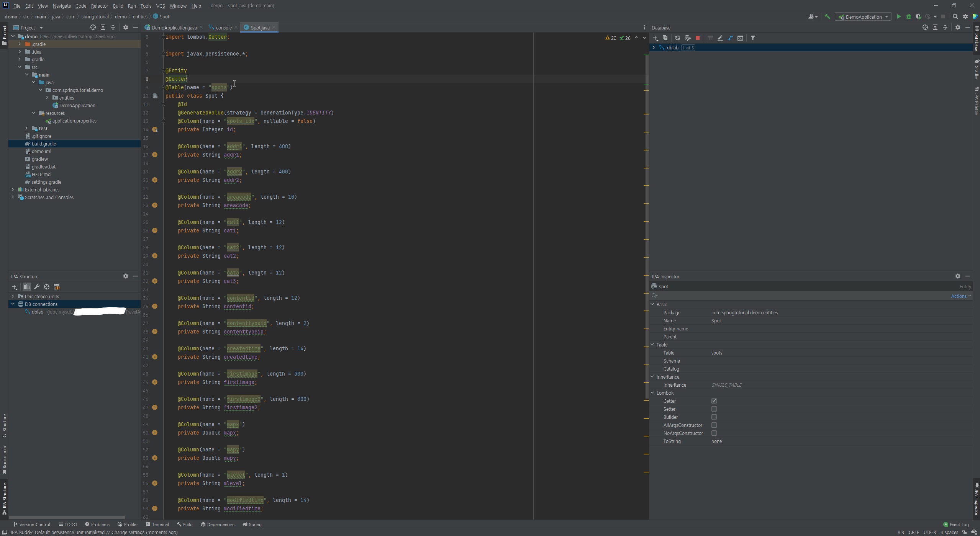
Task: Open the query console from the Database toolbar
Action: [740, 38]
